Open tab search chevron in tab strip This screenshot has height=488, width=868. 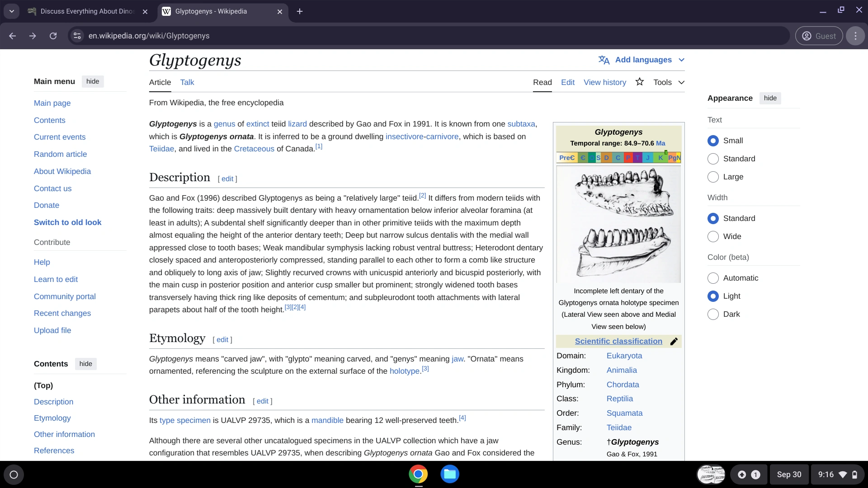click(x=11, y=11)
